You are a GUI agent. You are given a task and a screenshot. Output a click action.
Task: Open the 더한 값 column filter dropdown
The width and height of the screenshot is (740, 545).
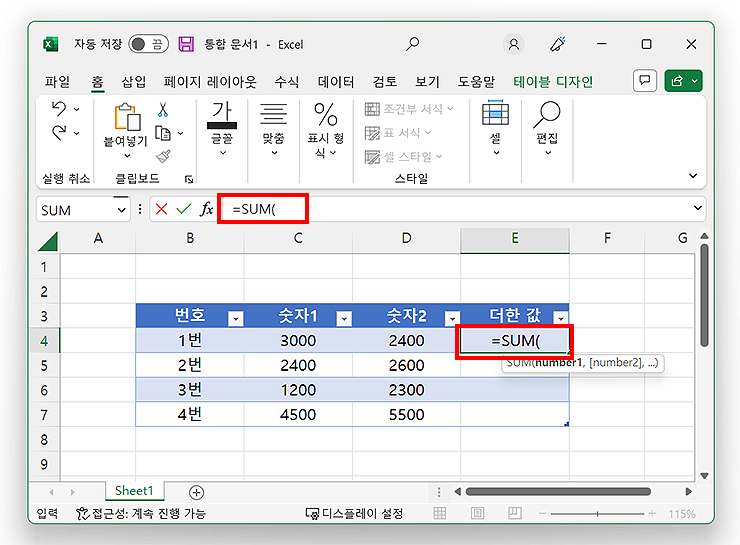(x=561, y=319)
